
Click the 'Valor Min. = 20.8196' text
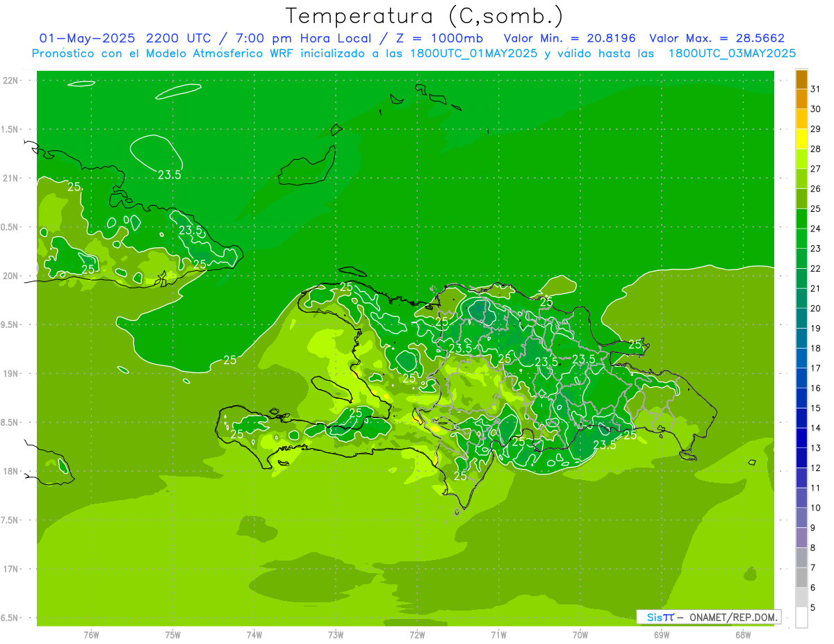click(x=570, y=38)
